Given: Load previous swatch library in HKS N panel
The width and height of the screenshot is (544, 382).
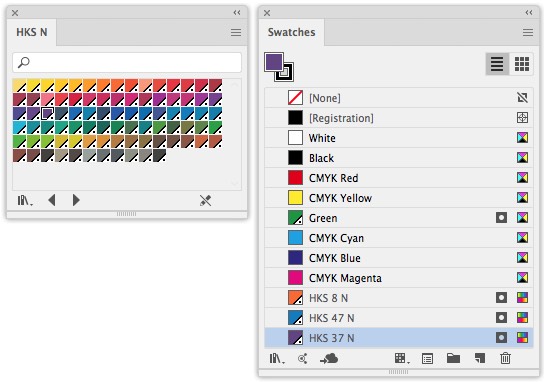Looking at the screenshot, I should [52, 200].
